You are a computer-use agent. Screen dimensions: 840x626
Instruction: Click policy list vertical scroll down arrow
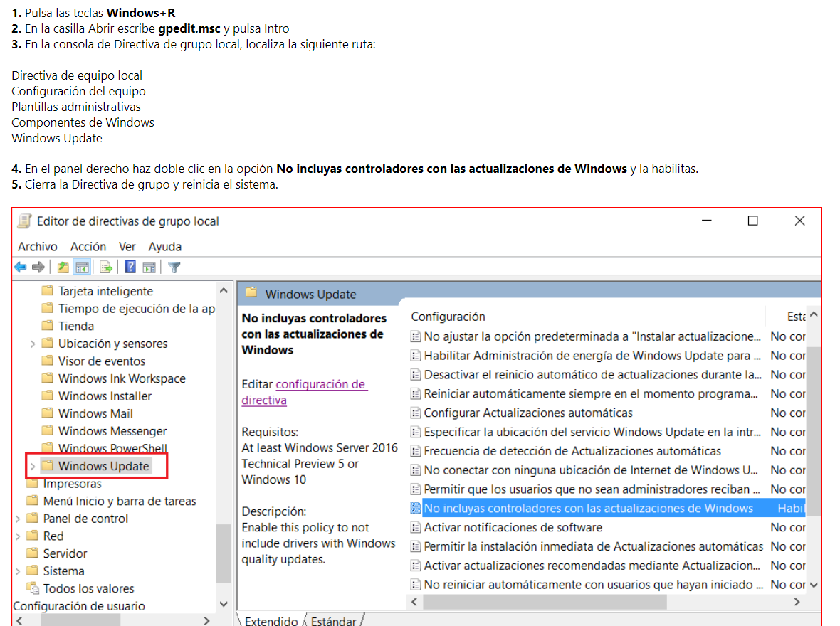tap(814, 585)
